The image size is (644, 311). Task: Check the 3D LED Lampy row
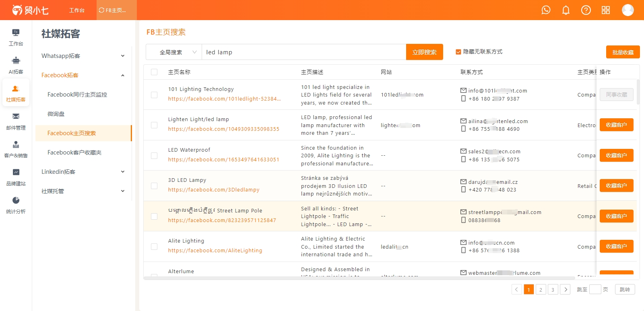pos(154,186)
